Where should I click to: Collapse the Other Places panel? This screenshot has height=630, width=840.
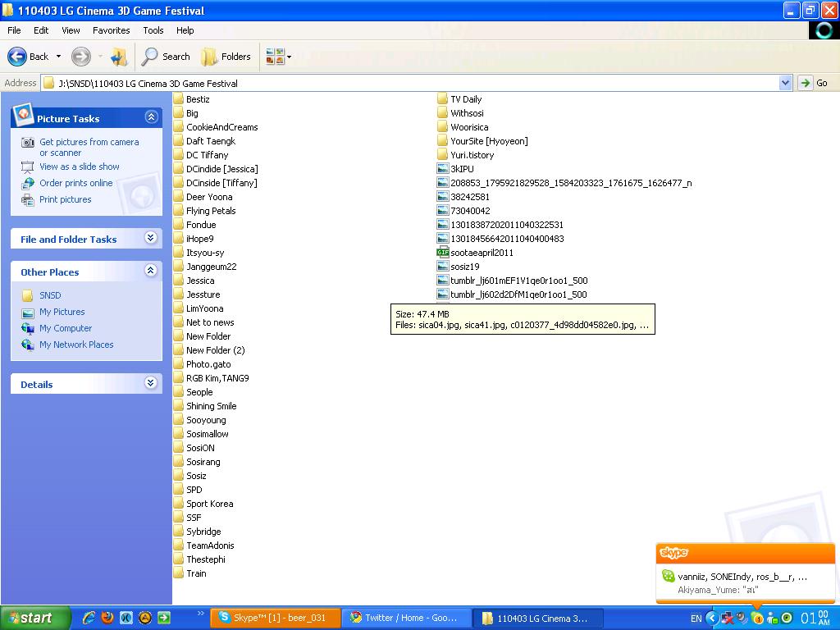151,271
